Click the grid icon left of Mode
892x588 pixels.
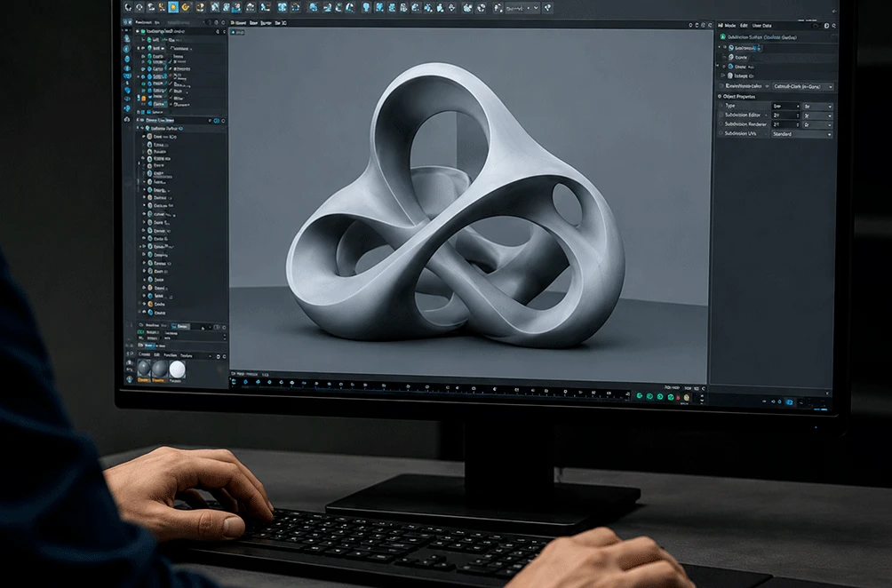click(721, 26)
